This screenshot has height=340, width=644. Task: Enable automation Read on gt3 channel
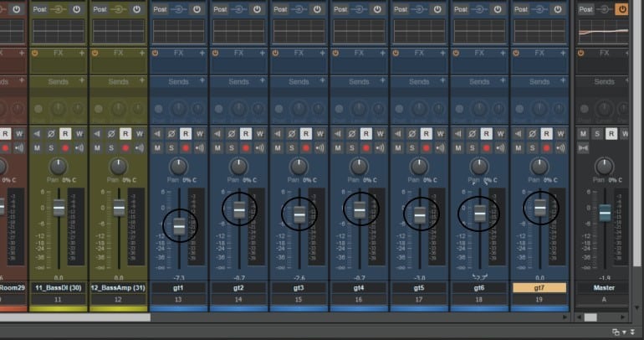coord(305,133)
